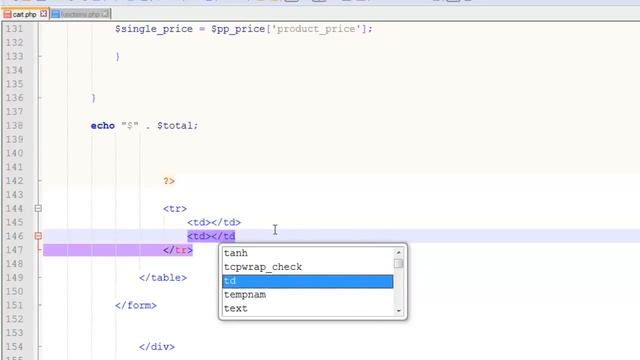Click line number 142 in the margin
This screenshot has height=360, width=640.
(14, 181)
